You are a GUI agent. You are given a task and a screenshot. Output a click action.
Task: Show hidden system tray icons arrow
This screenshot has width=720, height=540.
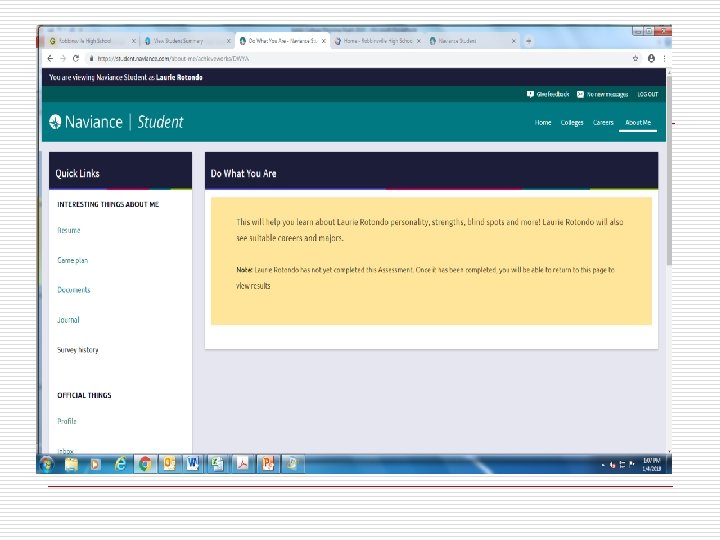click(603, 465)
